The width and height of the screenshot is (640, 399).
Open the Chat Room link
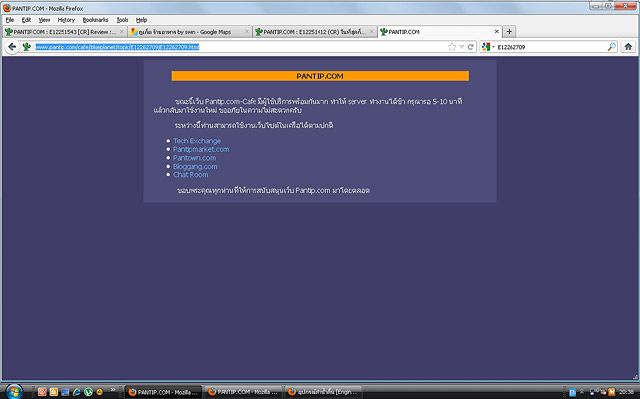pyautogui.click(x=191, y=175)
